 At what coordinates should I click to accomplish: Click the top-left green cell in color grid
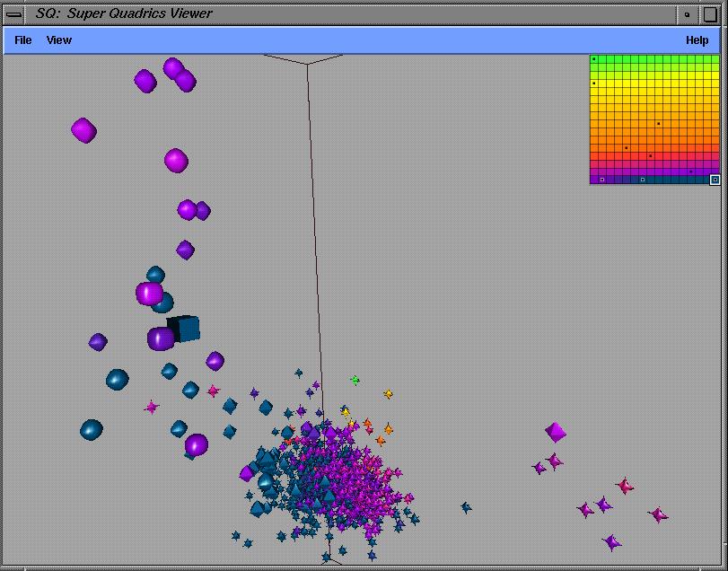(x=594, y=59)
